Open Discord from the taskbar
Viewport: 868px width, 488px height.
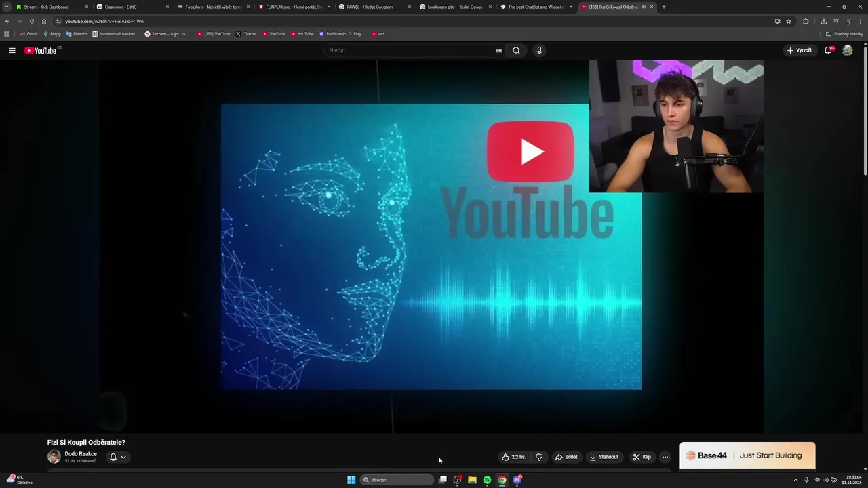(517, 480)
